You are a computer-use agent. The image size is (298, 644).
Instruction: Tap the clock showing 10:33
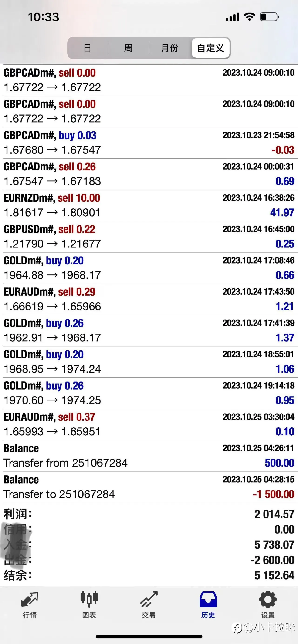pyautogui.click(x=44, y=17)
